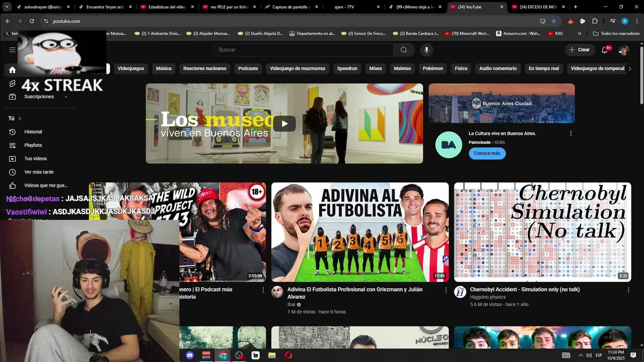The image size is (644, 362).
Task: Bookmark this page with star icon
Action: (x=554, y=21)
